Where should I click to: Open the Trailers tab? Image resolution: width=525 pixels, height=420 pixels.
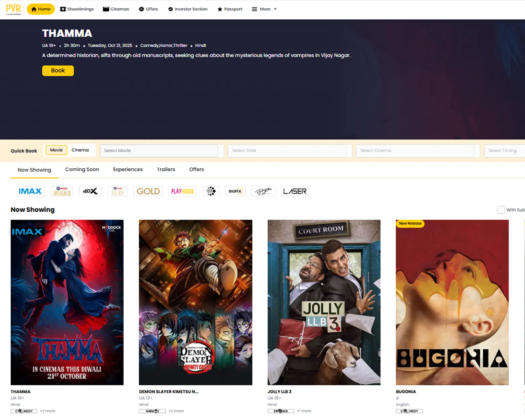[166, 170]
